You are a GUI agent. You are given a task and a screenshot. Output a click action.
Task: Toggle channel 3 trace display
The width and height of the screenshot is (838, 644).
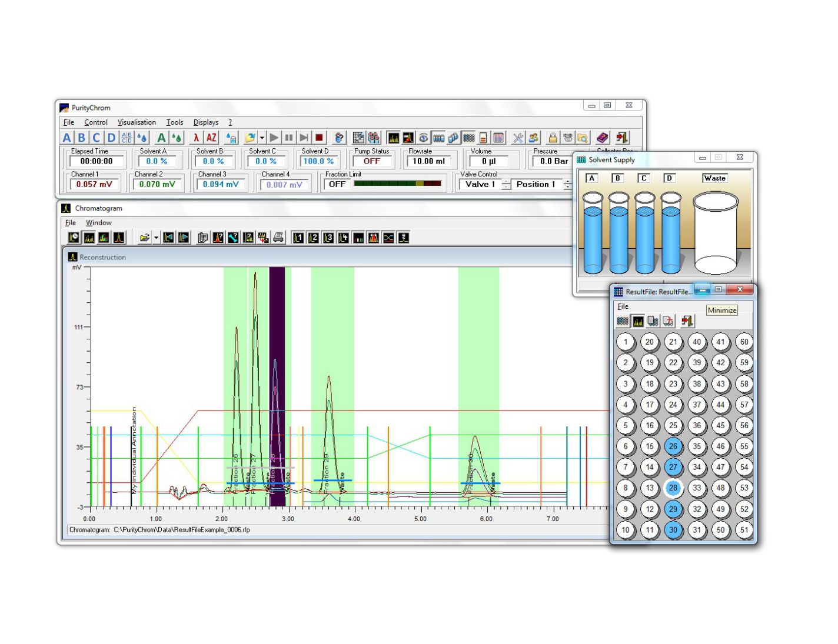328,238
